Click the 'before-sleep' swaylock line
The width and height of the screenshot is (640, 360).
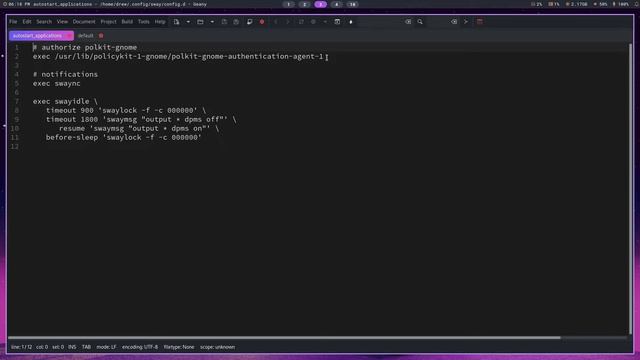tap(124, 137)
